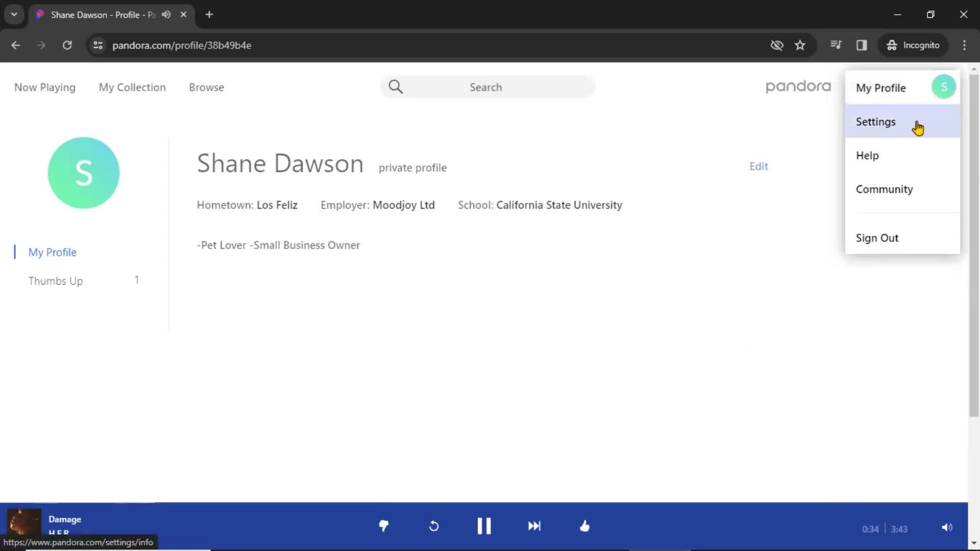Click the Shane Dawson name heading
The image size is (980, 551).
pyautogui.click(x=280, y=163)
